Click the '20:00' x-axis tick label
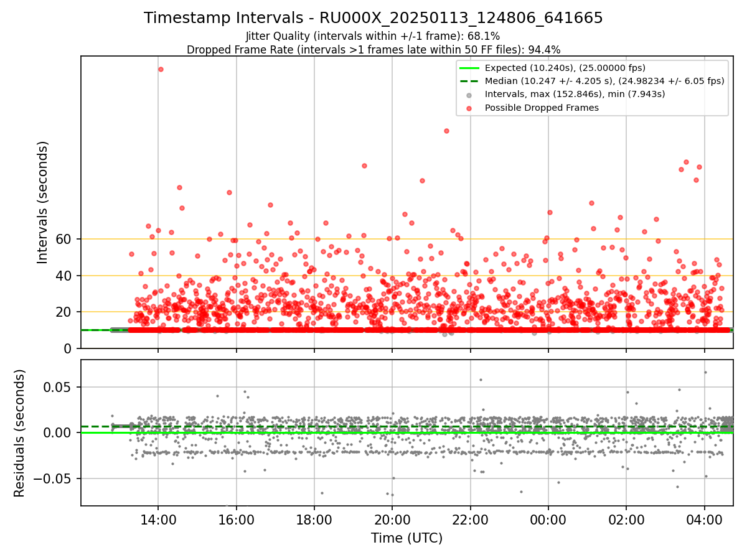Screen dimensions: 747x560 392,519
